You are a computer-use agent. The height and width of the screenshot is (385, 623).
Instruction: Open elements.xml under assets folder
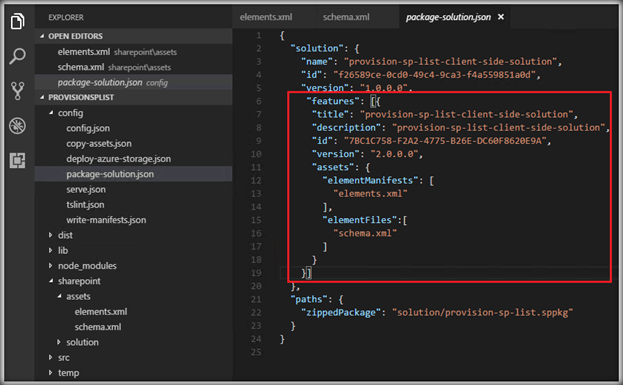[101, 311]
